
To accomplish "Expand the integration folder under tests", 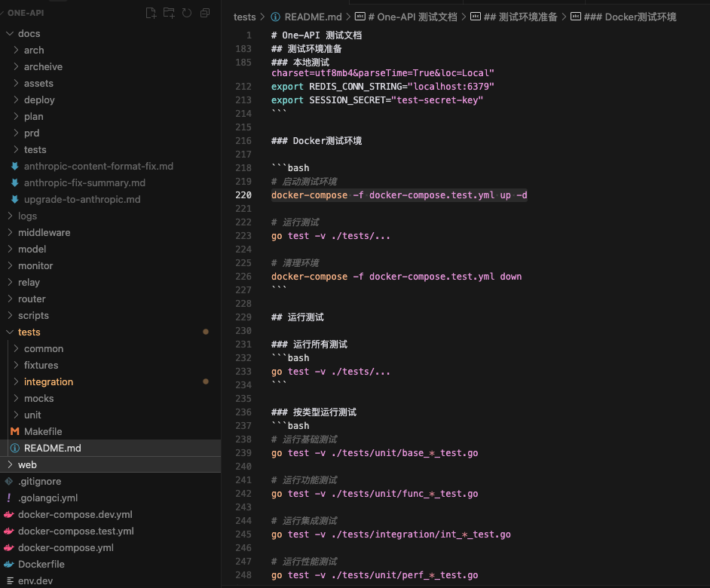I will tap(48, 381).
